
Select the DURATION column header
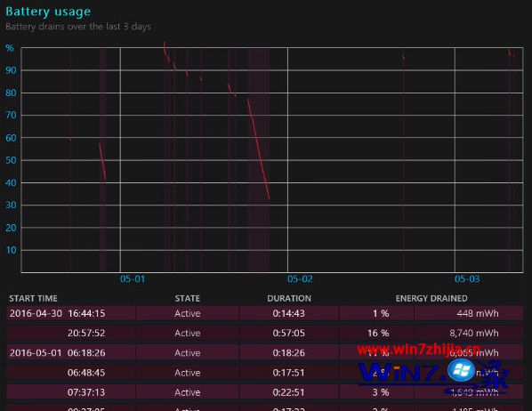click(x=289, y=298)
